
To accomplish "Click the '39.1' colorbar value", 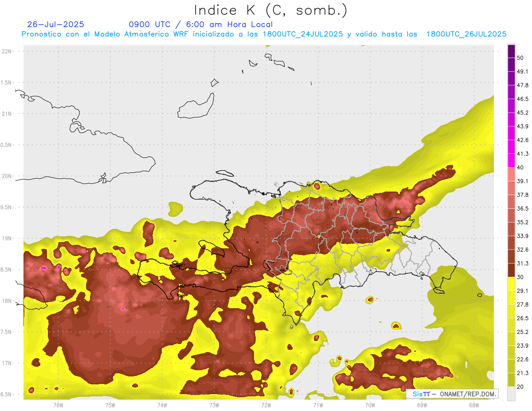I will [523, 181].
